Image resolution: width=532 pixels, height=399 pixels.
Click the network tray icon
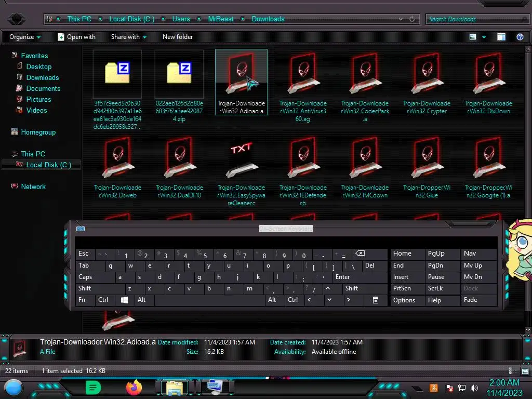(462, 388)
